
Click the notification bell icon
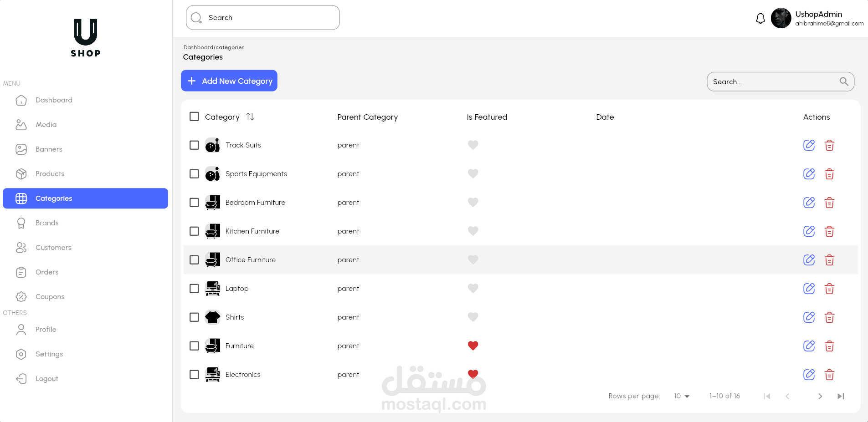pyautogui.click(x=760, y=19)
